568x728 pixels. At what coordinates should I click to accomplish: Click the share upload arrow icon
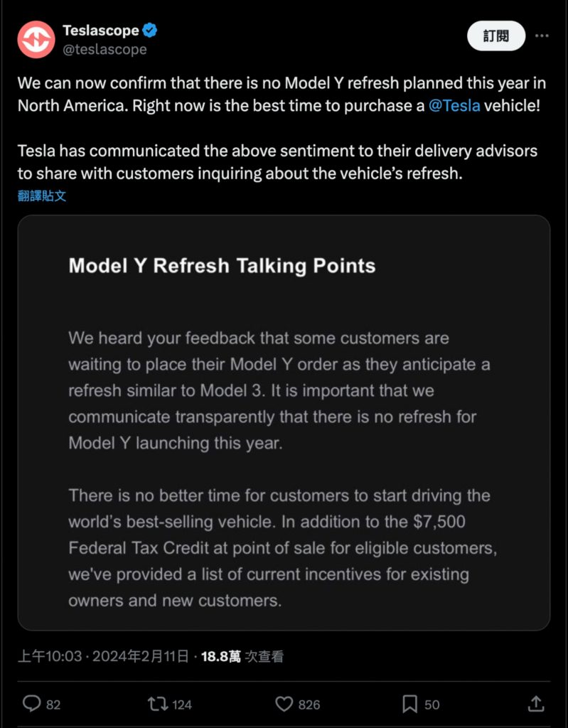pos(536,704)
